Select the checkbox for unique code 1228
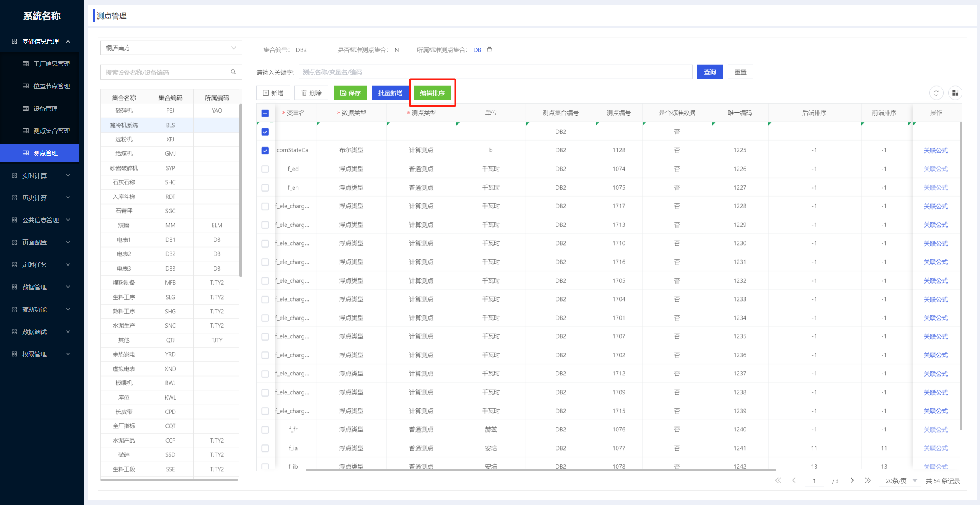980x505 pixels. 265,207
